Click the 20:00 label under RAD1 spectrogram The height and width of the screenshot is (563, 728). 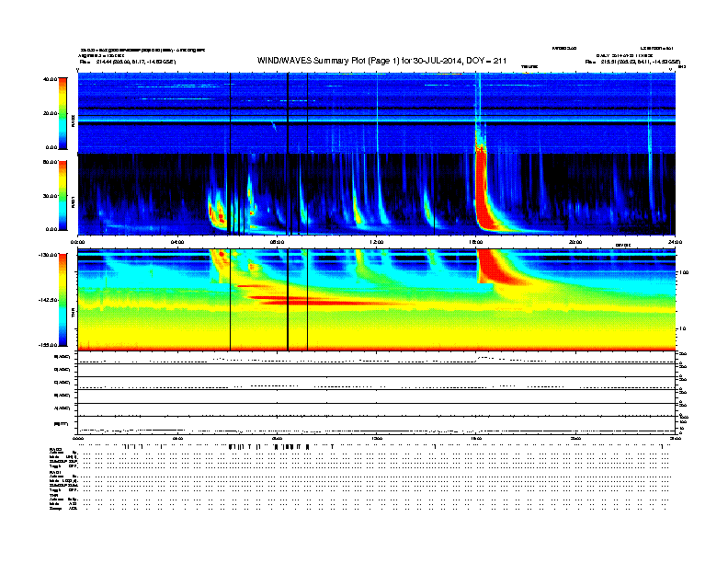tap(575, 242)
